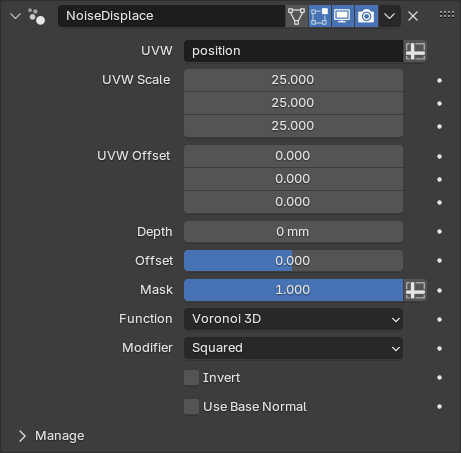Viewport: 461px width, 453px height.
Task: Toggle the on-cage vertex display icon
Action: [x=297, y=16]
